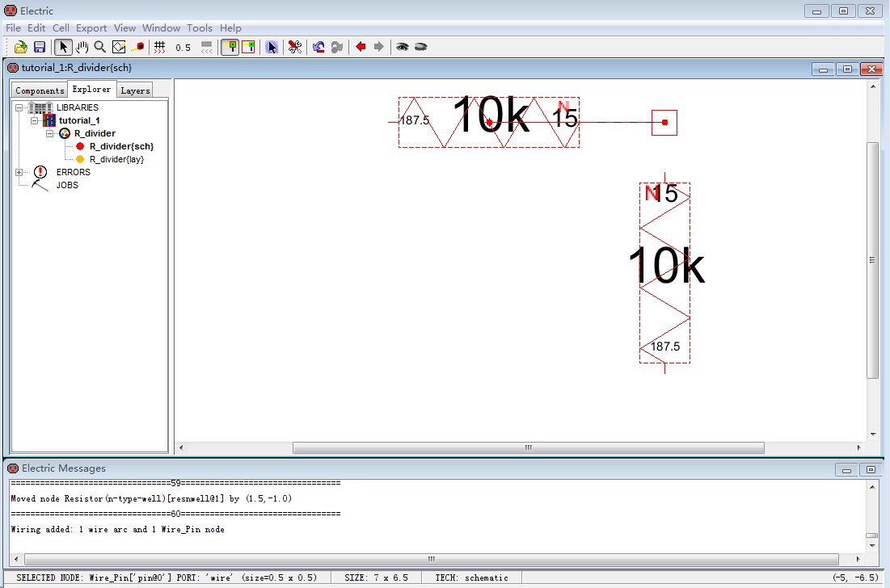Viewport: 890px width, 588px height.
Task: Toggle select area mode button
Action: click(248, 47)
